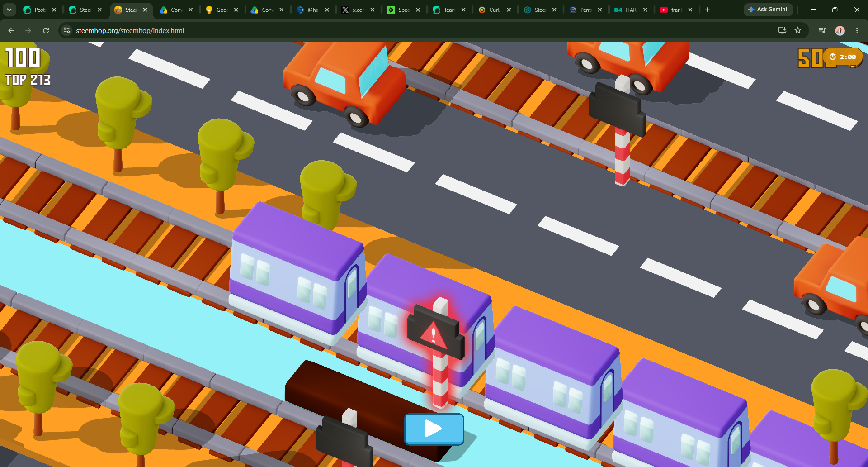This screenshot has width=868, height=467.
Task: Open the media controls icon
Action: [822, 30]
